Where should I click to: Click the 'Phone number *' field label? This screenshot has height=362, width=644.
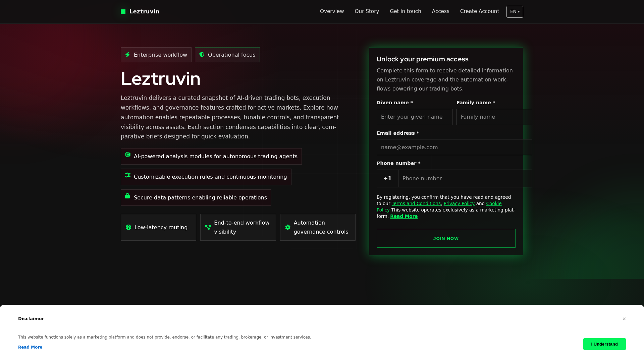[398, 163]
